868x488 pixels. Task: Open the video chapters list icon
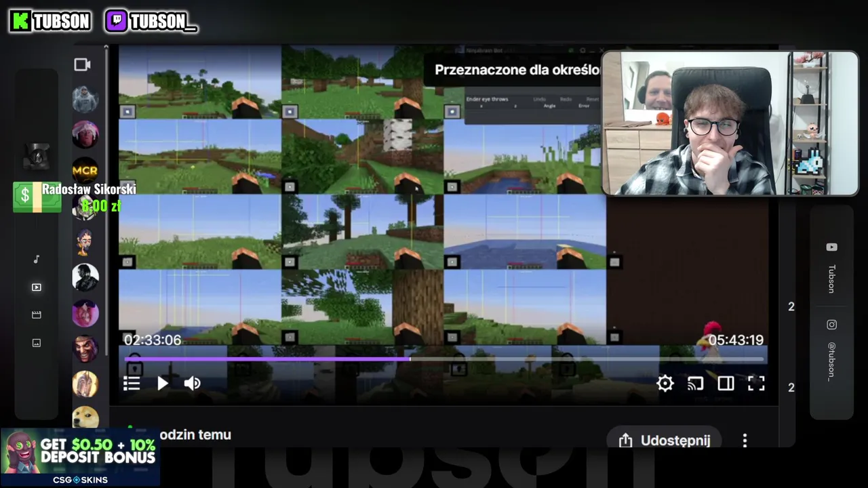pyautogui.click(x=132, y=384)
